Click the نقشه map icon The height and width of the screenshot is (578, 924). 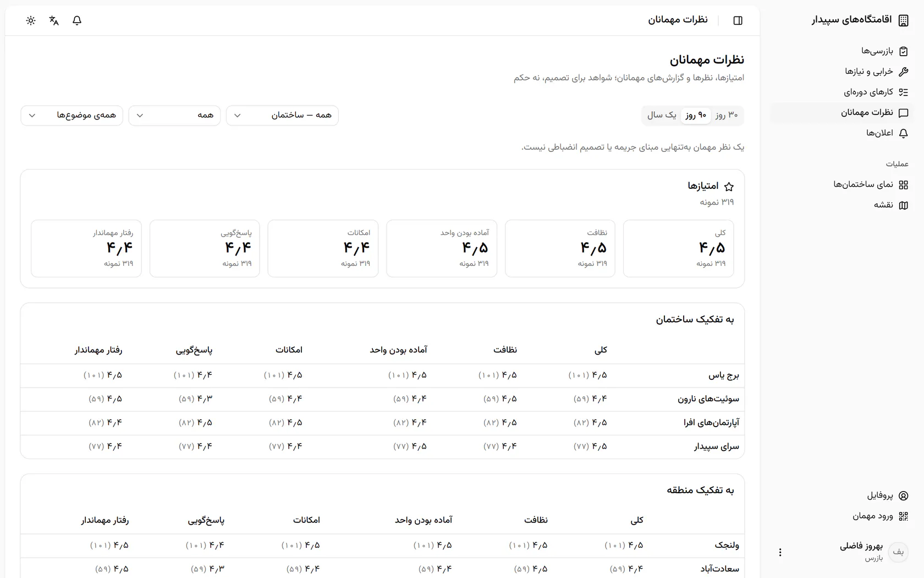pos(903,205)
